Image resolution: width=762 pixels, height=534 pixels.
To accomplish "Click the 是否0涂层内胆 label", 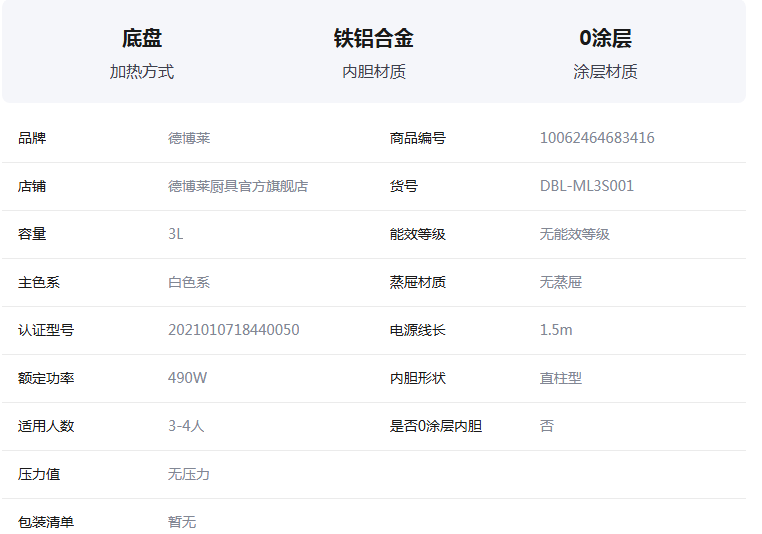I will pyautogui.click(x=436, y=427).
